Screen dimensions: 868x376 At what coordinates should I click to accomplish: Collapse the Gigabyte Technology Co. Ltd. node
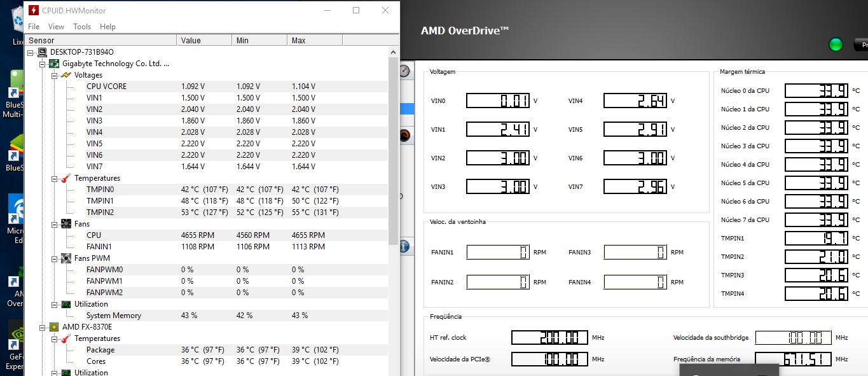coord(43,64)
